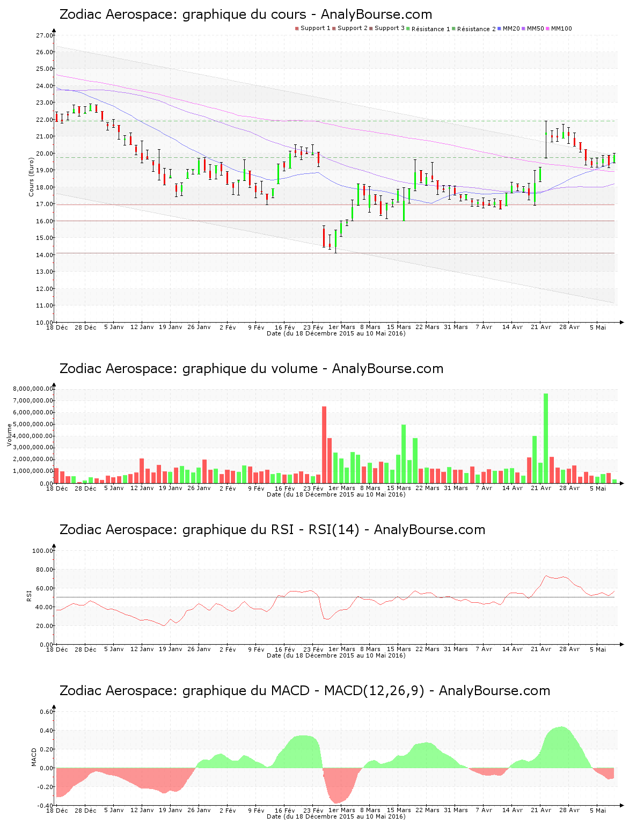This screenshot has width=644, height=832.
Task: Select the Résistance 1 legend entry
Action: [428, 29]
